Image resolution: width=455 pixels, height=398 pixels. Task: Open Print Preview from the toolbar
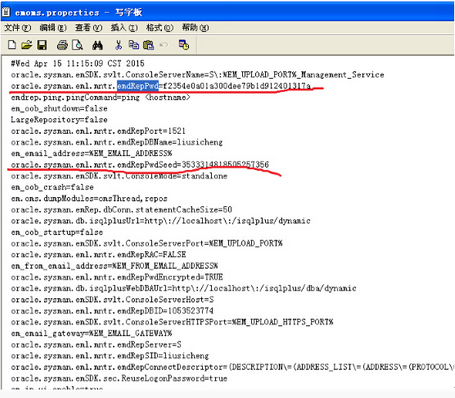(x=78, y=45)
